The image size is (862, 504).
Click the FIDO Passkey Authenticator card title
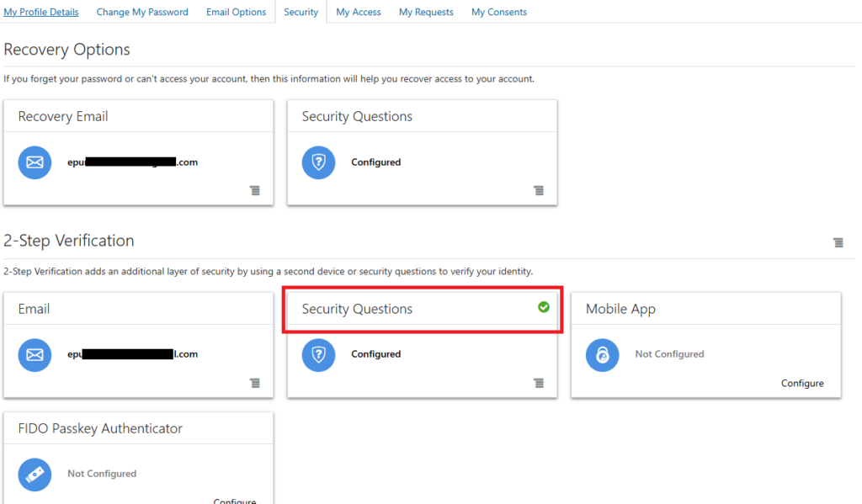[x=100, y=429]
